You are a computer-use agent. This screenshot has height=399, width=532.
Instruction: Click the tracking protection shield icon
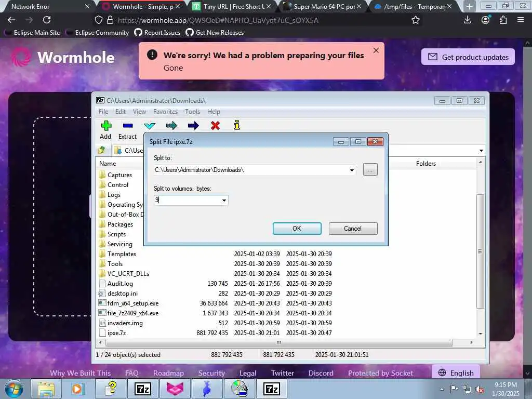[x=98, y=20]
